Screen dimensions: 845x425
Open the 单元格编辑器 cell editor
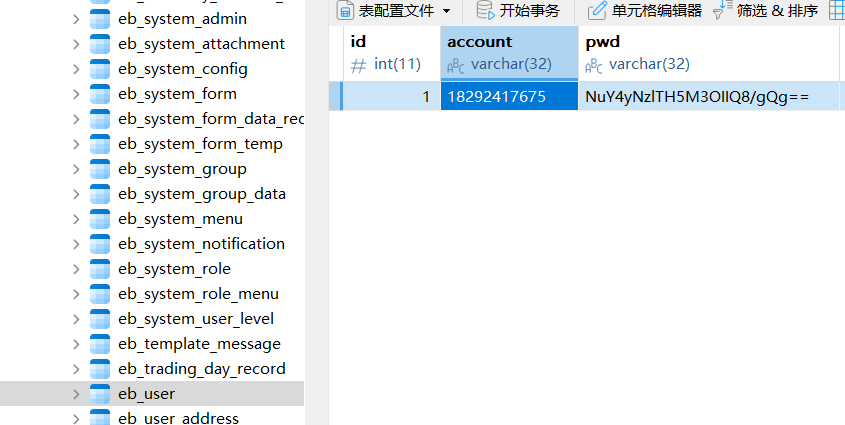coord(645,11)
